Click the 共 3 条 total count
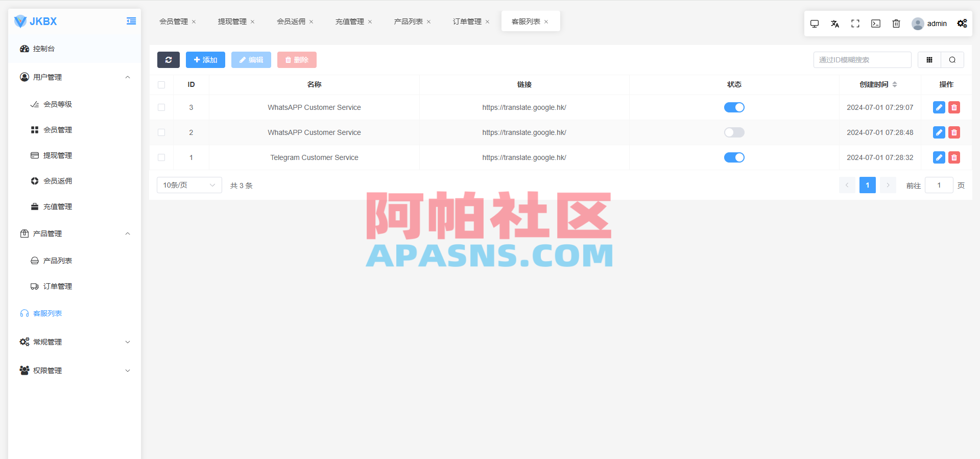The image size is (980, 459). point(242,186)
